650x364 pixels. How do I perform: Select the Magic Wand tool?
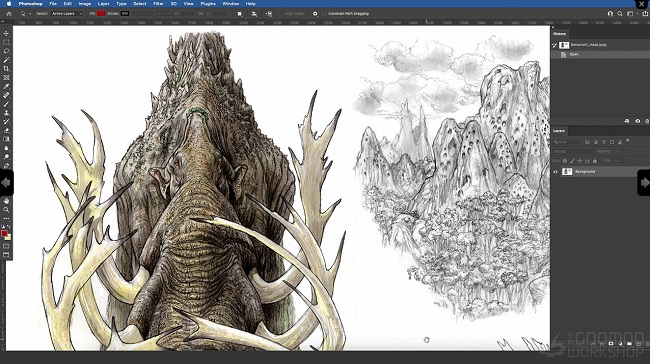tap(6, 60)
